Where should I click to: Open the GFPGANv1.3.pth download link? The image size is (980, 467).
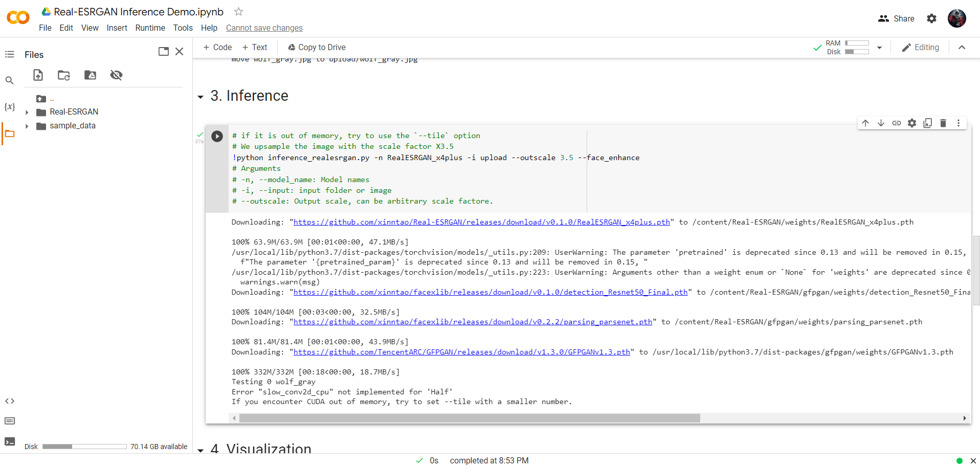coord(461,352)
